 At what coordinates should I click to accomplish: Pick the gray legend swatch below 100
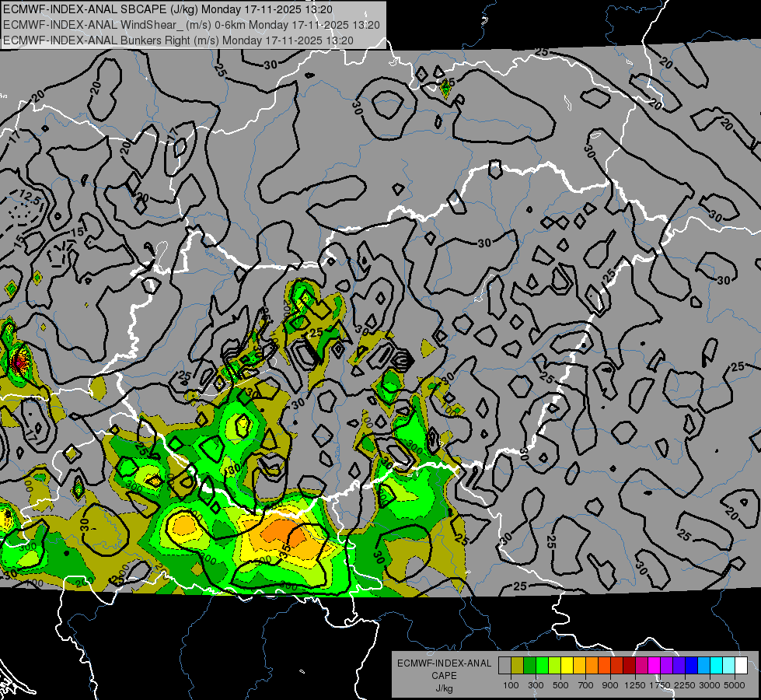tap(504, 666)
